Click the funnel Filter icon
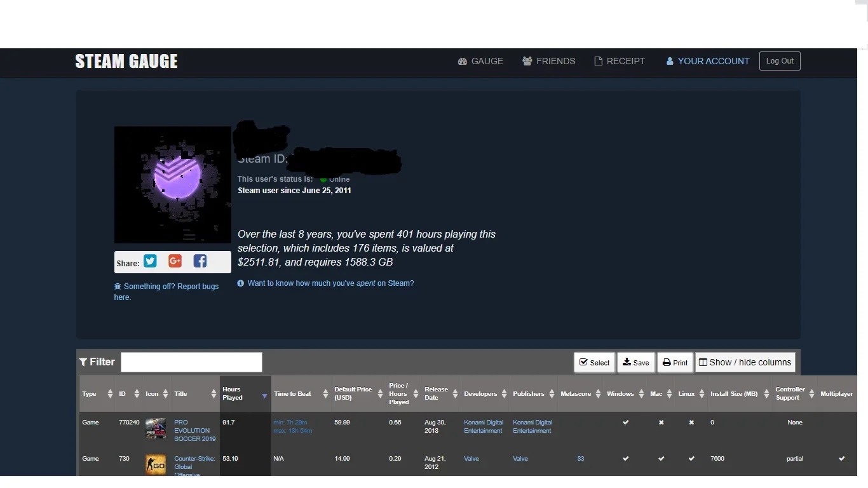 (x=83, y=362)
